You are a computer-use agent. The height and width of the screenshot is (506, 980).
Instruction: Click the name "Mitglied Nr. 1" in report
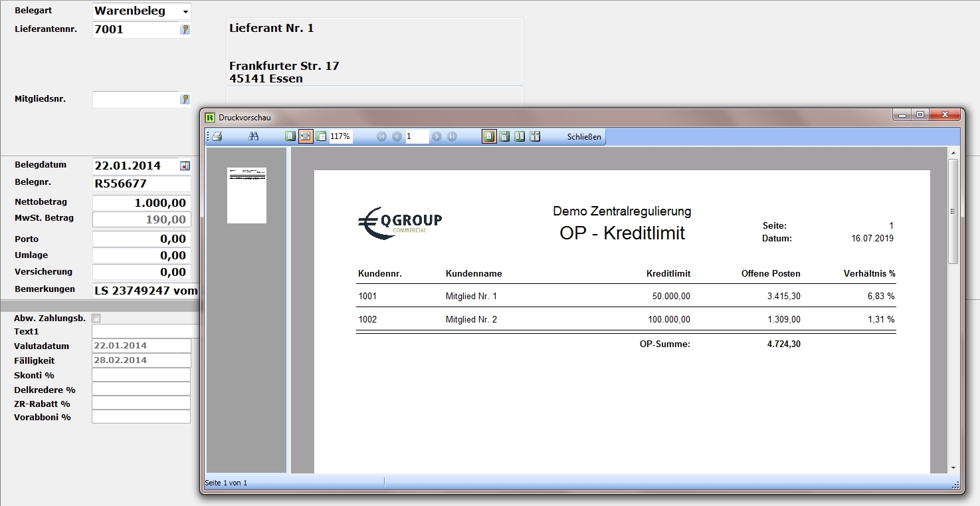(471, 296)
